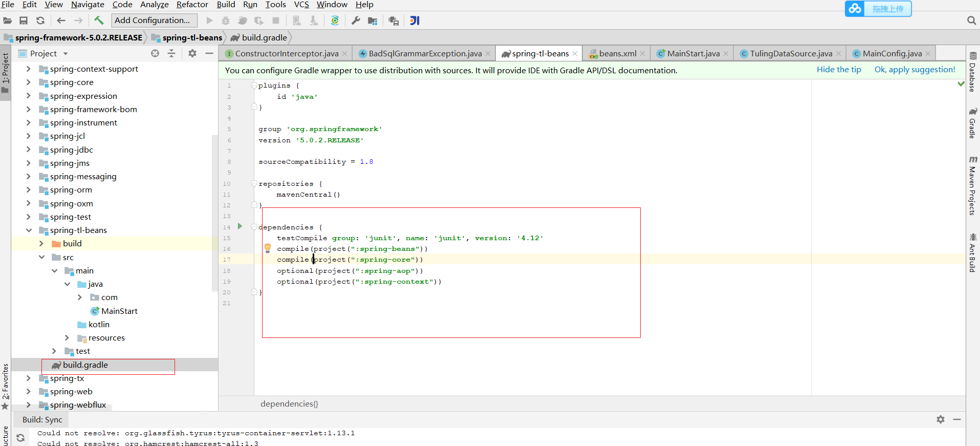Select the kotlin folder in project tree
980x446 pixels.
(99, 324)
